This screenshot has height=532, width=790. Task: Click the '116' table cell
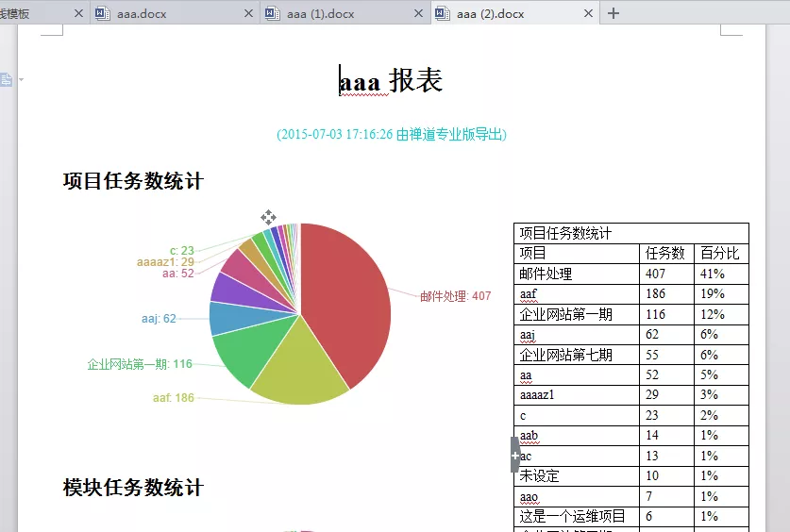tap(667, 314)
